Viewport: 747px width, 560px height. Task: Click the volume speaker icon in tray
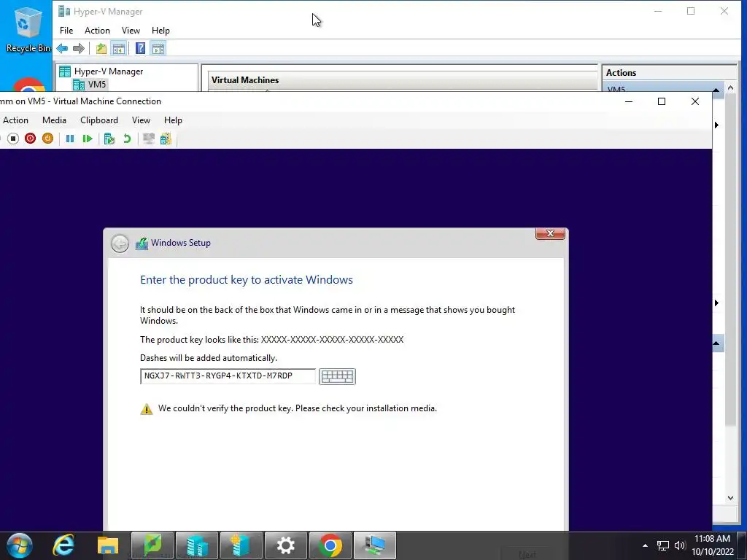pyautogui.click(x=680, y=545)
